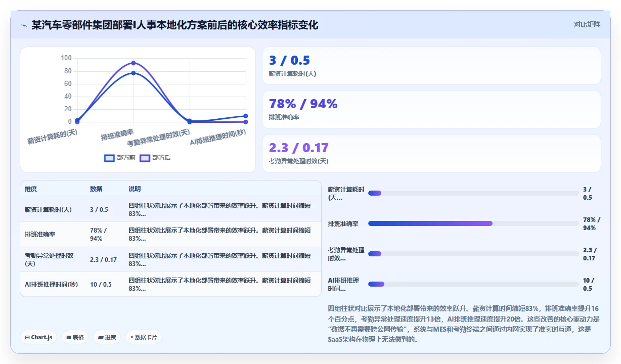Click the 进度 tag
The image size is (621, 364).
[107, 337]
